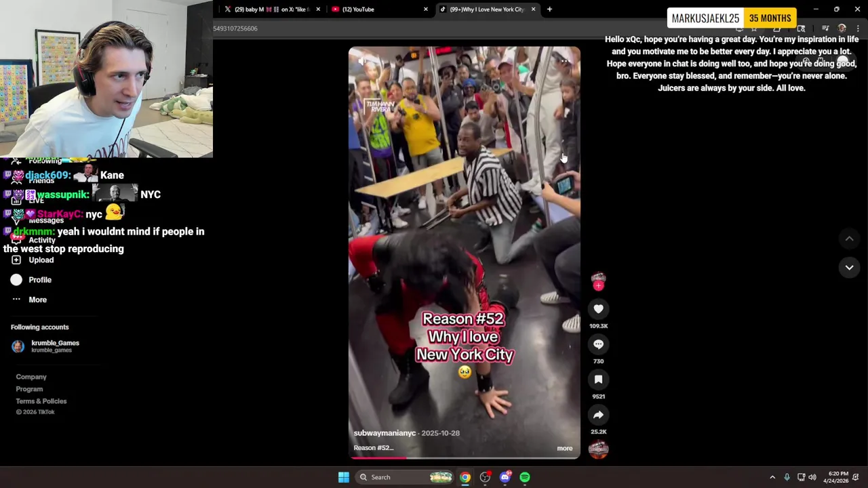
Task: Click the 9521 saves count
Action: click(598, 396)
